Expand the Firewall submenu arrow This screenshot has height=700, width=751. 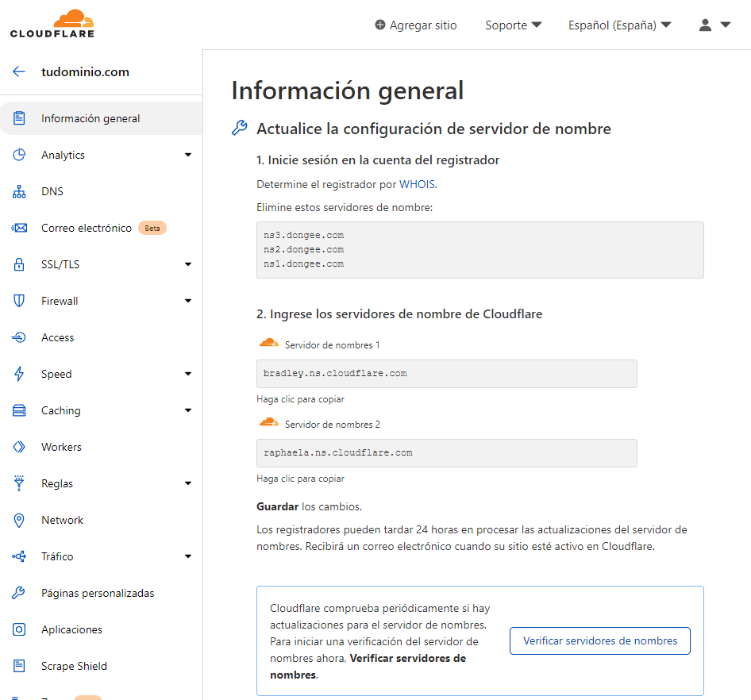[x=188, y=301]
